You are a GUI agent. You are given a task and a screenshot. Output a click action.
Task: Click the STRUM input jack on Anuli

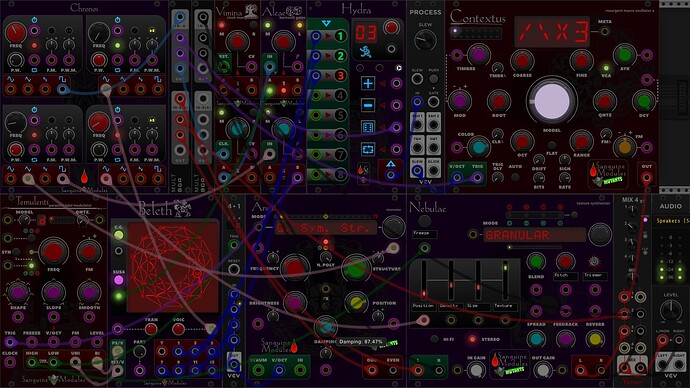258,370
